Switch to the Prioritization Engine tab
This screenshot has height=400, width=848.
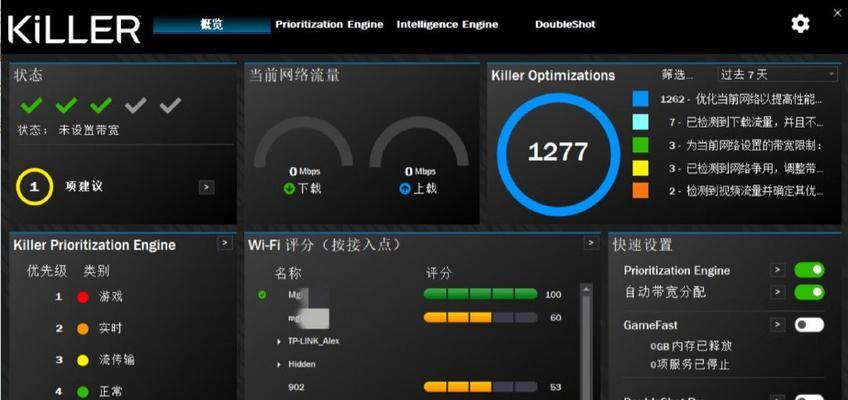click(329, 25)
